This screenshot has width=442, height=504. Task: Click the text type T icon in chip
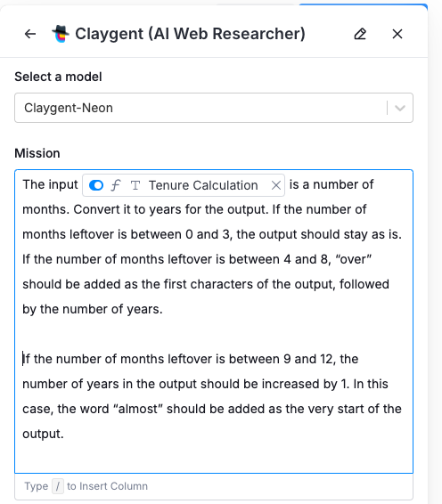tap(135, 185)
